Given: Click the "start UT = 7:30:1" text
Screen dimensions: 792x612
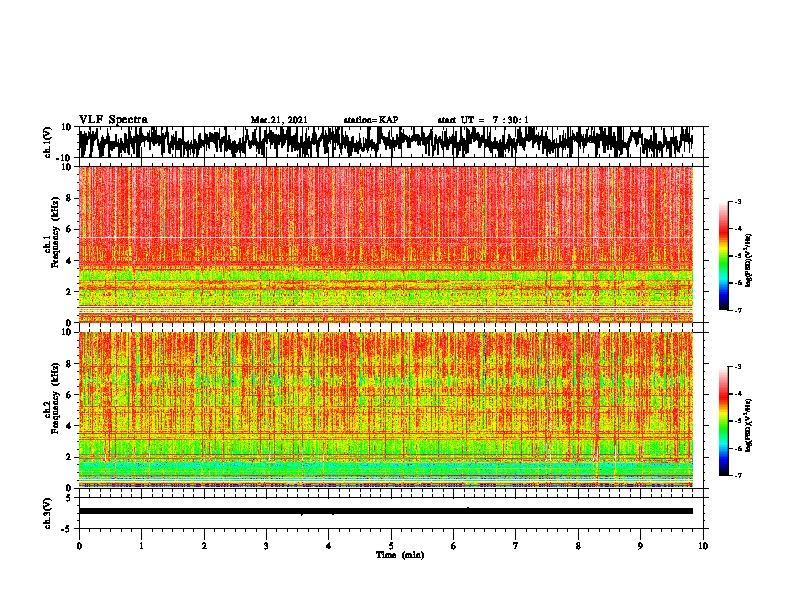Looking at the screenshot, I should (x=483, y=120).
